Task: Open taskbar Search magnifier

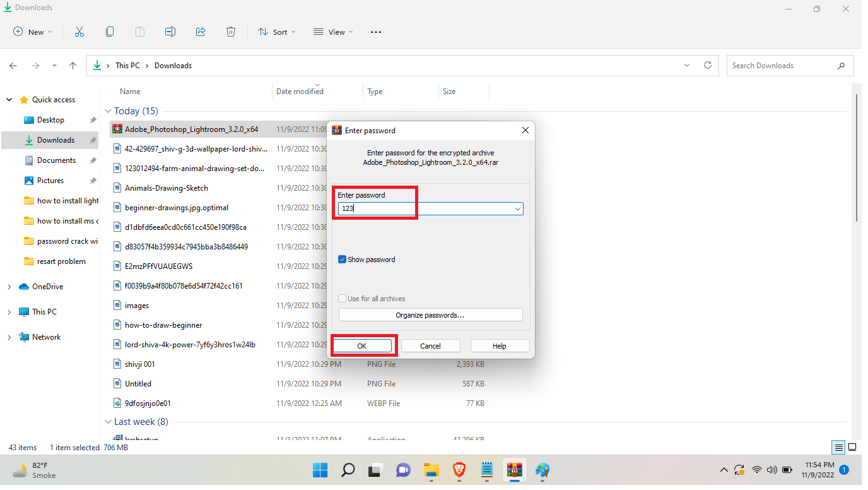Action: (x=348, y=470)
